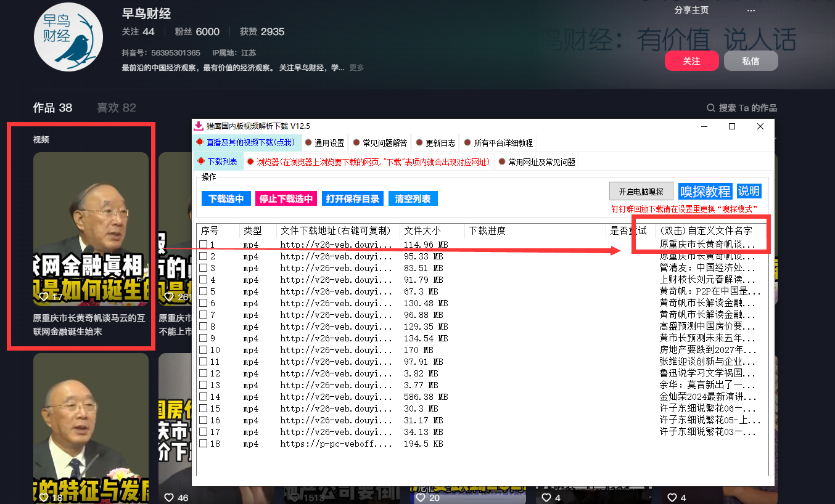Open the 所有平台详细教程 tab
Image resolution: width=835 pixels, height=504 pixels.
pos(498,143)
